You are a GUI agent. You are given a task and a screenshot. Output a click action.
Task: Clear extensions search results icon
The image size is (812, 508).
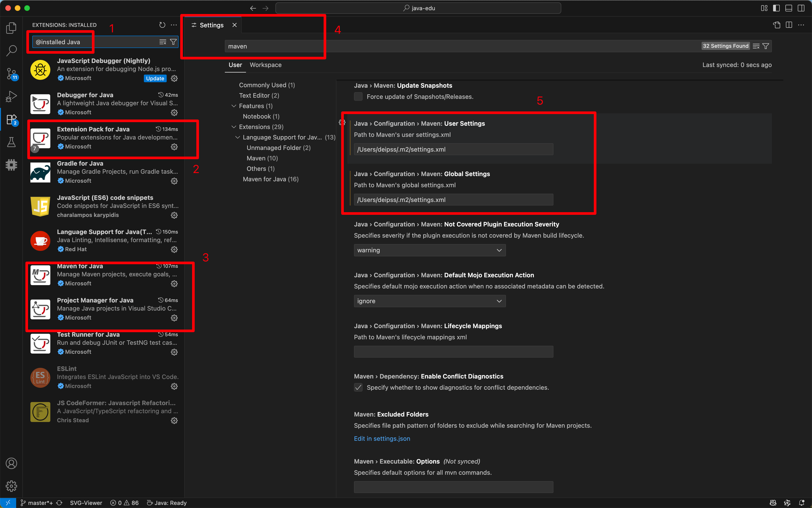pos(163,42)
